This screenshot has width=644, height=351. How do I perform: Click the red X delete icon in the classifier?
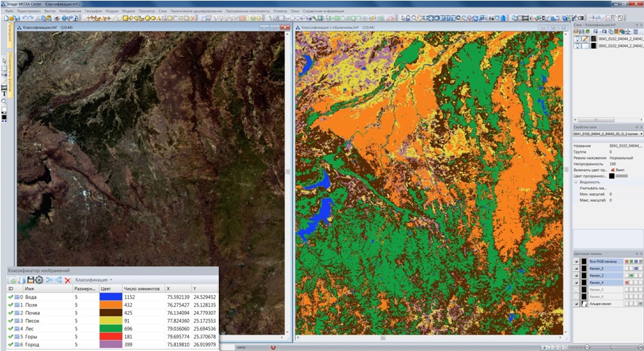click(x=67, y=280)
